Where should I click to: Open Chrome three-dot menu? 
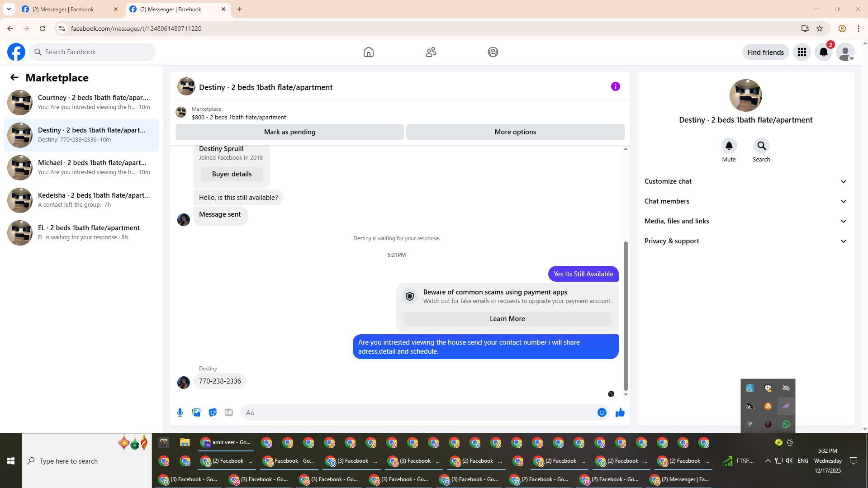(x=859, y=28)
